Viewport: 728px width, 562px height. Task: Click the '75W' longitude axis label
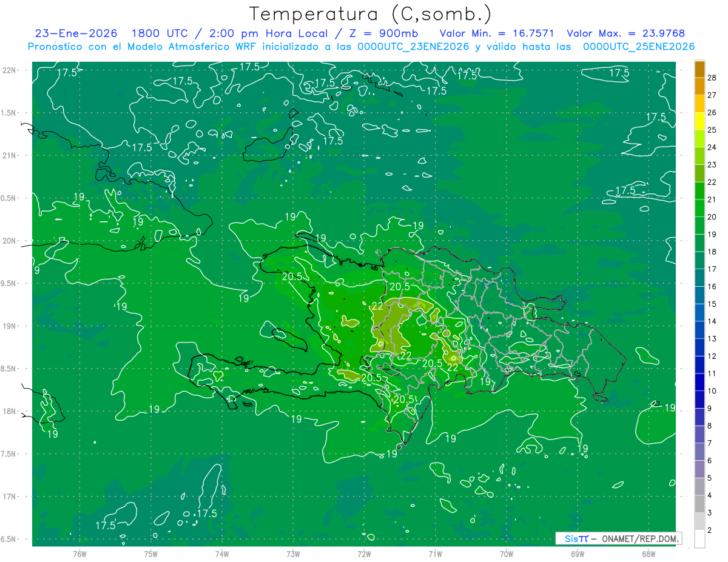(x=151, y=554)
